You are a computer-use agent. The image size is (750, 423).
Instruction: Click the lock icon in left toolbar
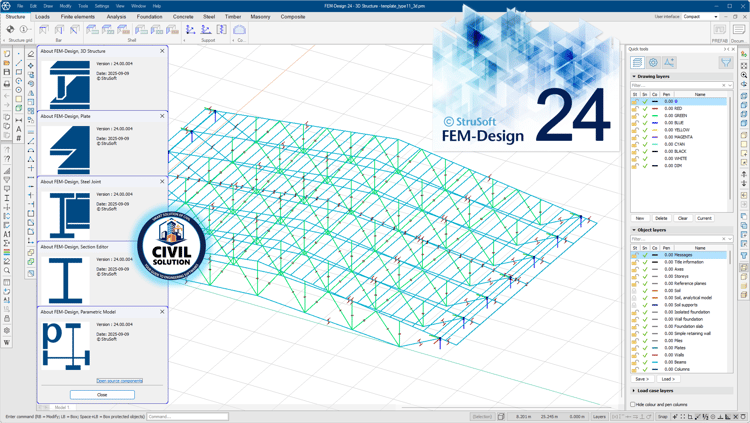[x=7, y=319]
